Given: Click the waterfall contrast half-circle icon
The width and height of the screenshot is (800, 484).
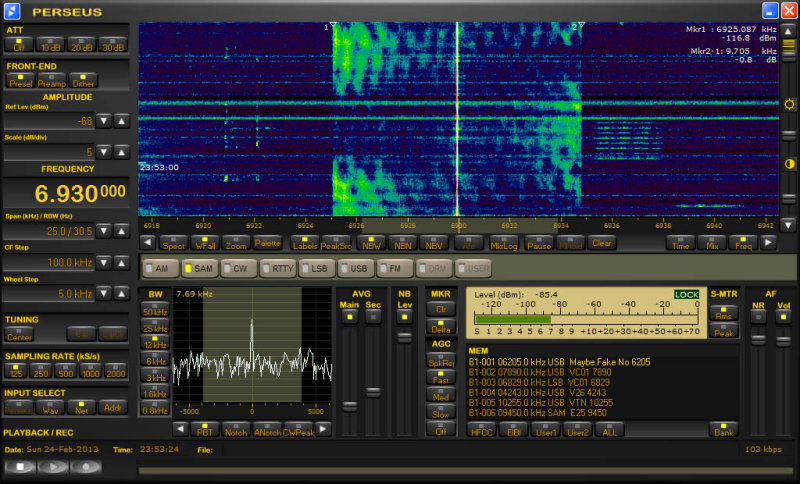Looking at the screenshot, I should coord(789,164).
